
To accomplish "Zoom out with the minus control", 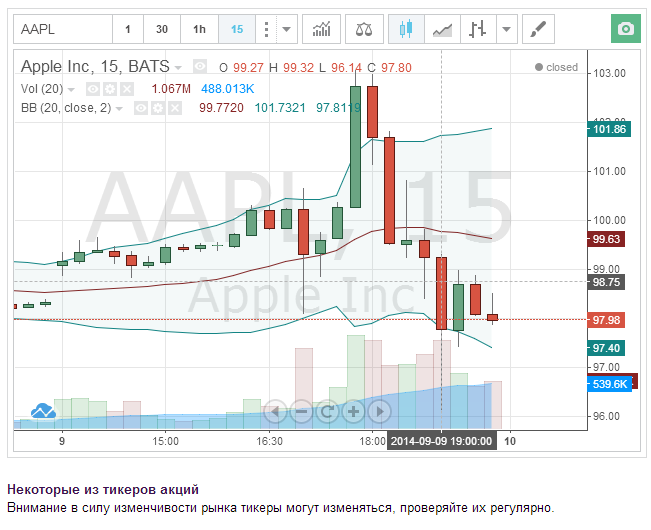I will [301, 412].
